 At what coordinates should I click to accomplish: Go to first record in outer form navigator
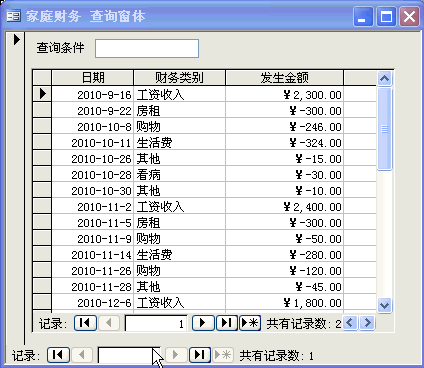(58, 355)
